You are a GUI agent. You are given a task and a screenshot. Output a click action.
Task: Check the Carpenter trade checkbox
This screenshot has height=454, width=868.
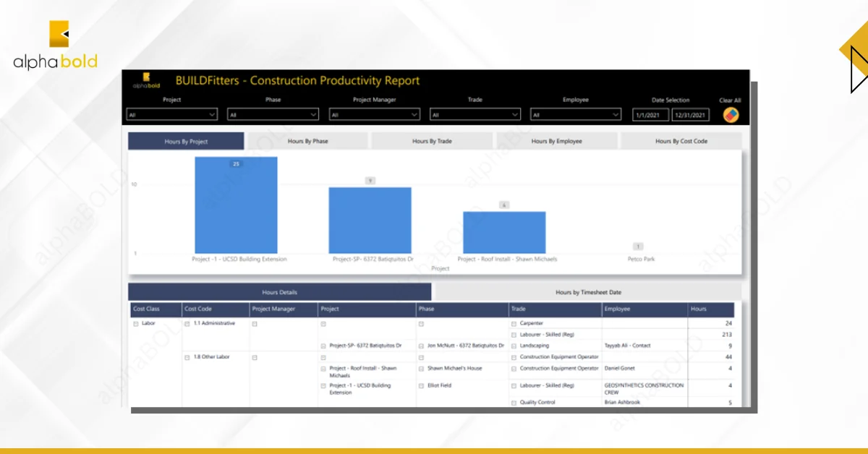[514, 324]
